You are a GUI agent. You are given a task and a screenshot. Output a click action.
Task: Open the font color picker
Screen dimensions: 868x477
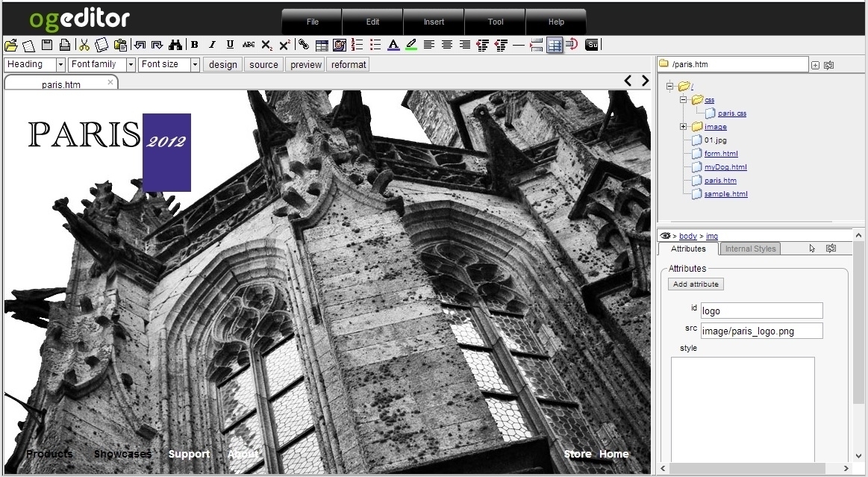tap(393, 45)
